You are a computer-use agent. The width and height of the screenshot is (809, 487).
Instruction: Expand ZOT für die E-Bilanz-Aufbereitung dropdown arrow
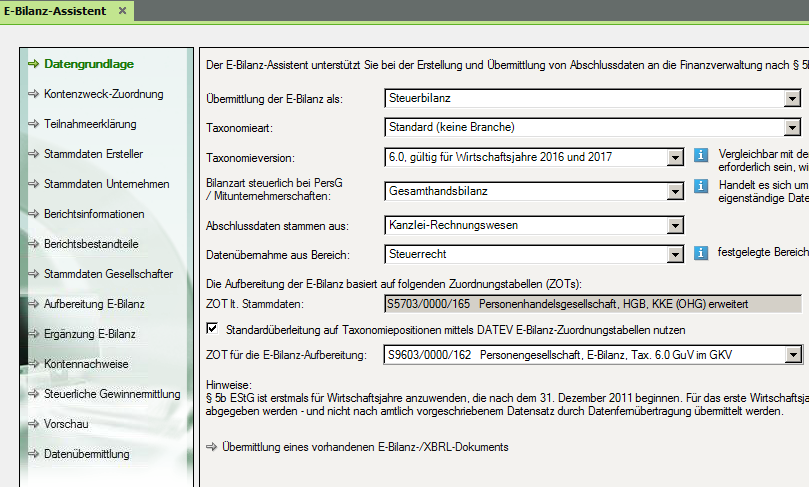(793, 355)
